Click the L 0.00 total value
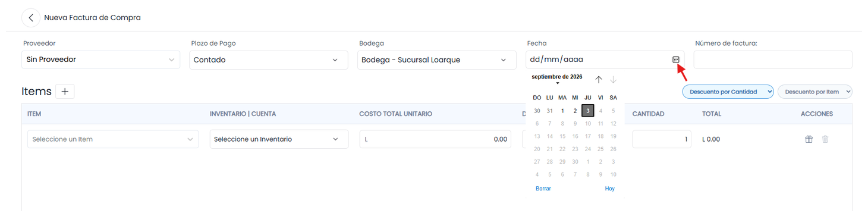868x217 pixels. [x=711, y=139]
